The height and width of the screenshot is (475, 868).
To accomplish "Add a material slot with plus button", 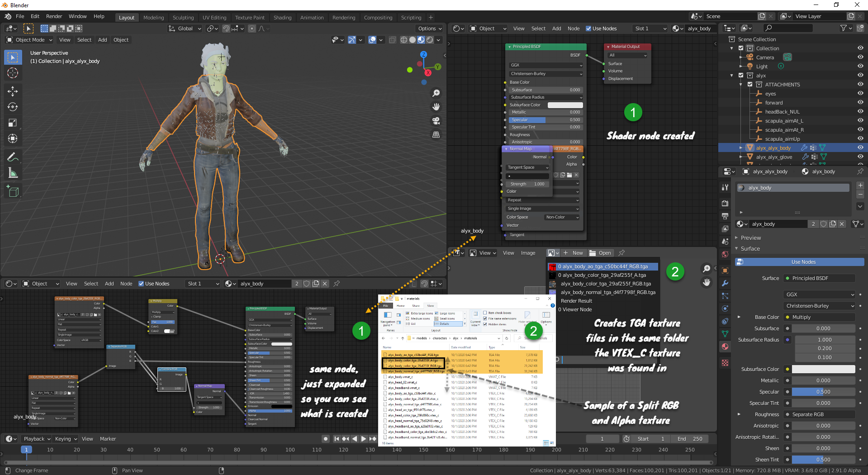I will (x=860, y=185).
